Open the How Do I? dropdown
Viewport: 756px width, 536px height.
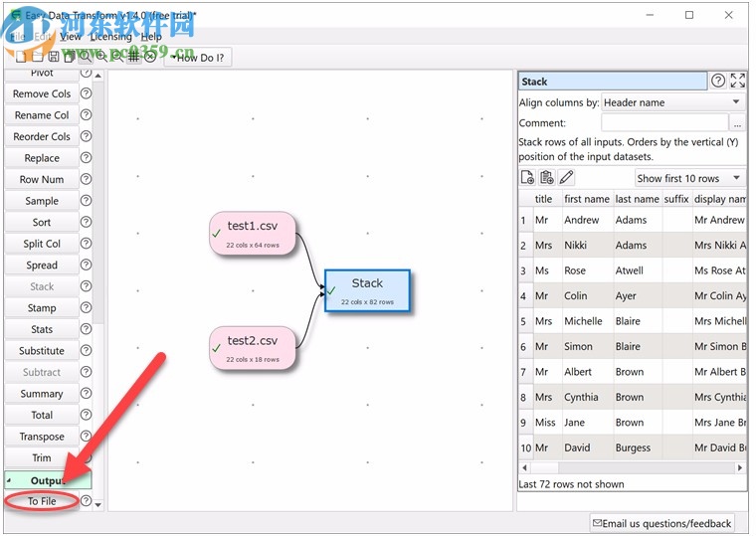point(198,58)
